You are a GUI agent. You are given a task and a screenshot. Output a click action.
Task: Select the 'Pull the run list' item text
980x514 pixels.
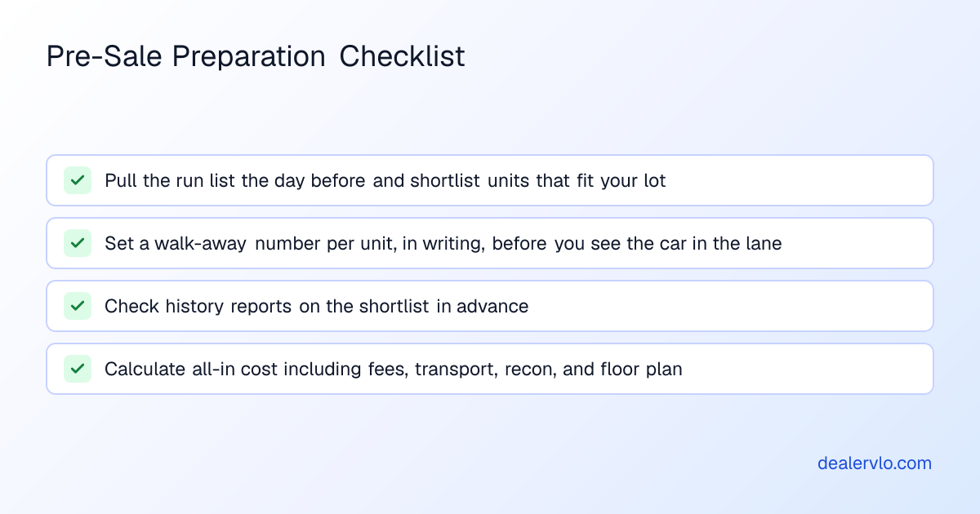(385, 181)
